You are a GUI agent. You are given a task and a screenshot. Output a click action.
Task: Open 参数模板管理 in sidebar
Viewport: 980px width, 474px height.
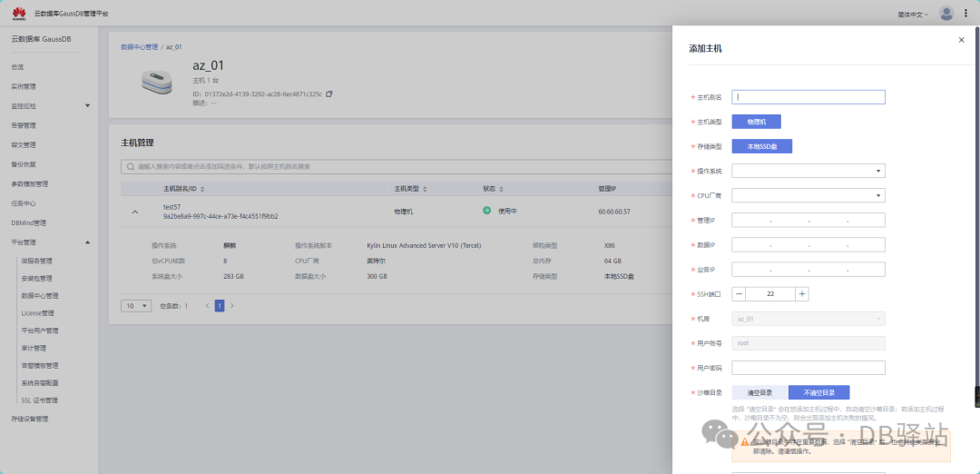click(30, 183)
